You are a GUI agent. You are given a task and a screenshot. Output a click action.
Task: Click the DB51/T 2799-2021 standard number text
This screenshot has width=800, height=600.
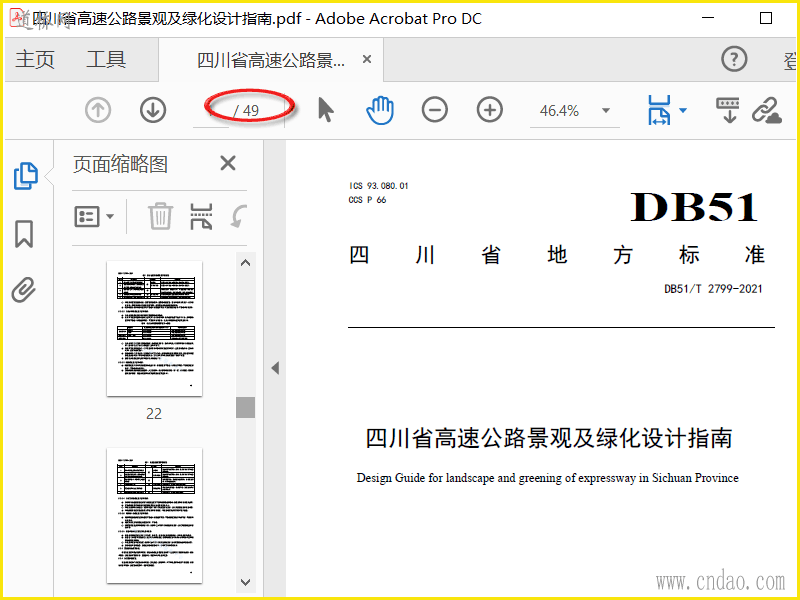point(713,289)
